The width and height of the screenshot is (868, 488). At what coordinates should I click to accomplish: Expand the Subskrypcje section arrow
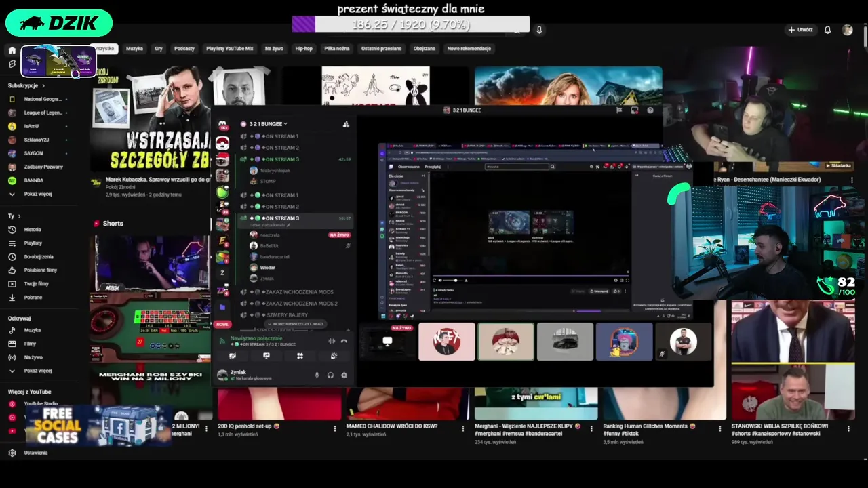pyautogui.click(x=43, y=86)
